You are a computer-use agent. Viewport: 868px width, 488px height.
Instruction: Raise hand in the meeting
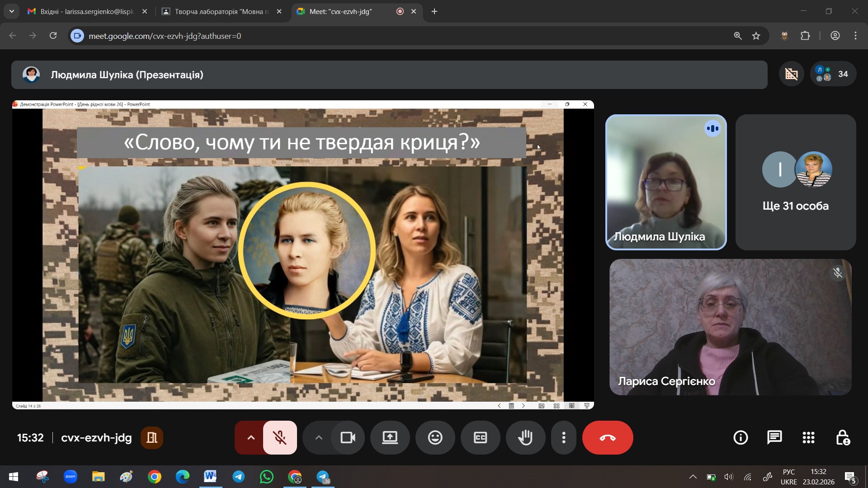[x=525, y=437]
